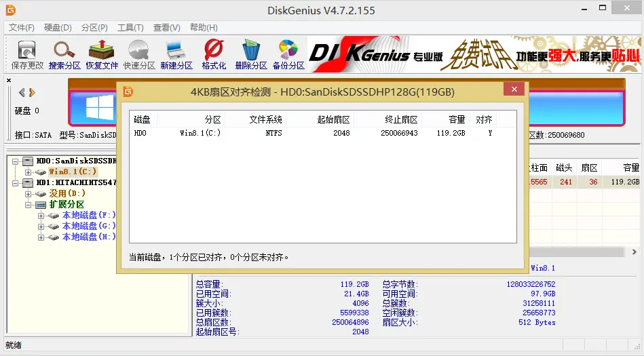The image size is (644, 356).
Task: Close the 4KB扇区对齐检测 dialog
Action: point(514,89)
